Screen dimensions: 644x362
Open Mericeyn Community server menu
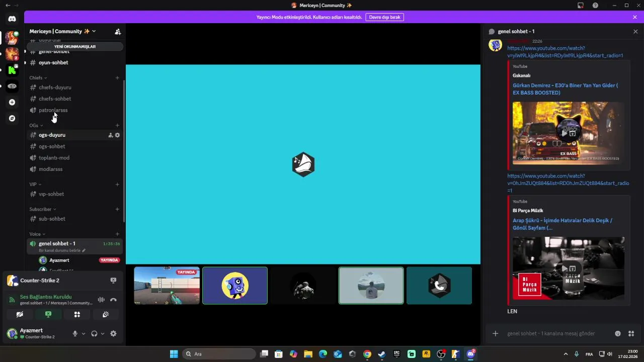[62, 31]
